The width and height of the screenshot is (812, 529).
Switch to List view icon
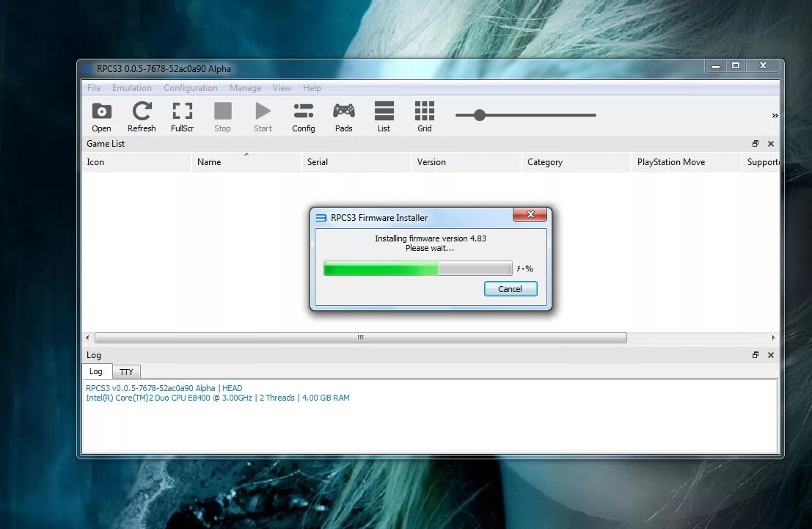pos(384,117)
